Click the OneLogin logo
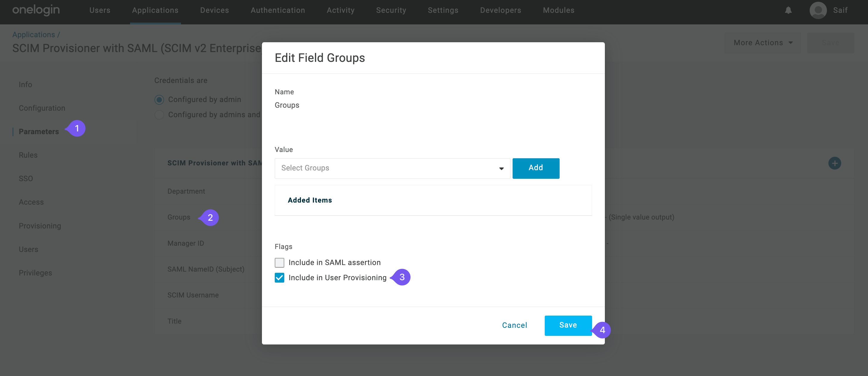Screen dimensions: 868x376 (x=36, y=10)
